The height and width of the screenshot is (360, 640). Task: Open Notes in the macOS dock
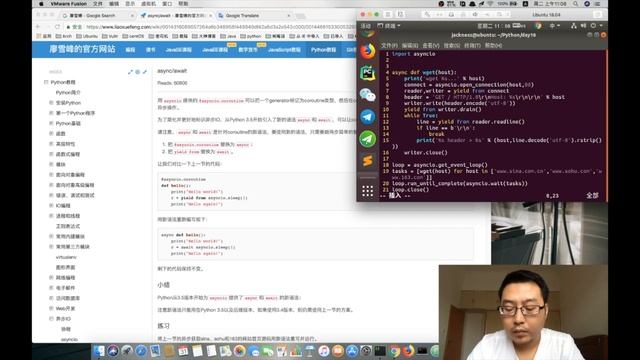click(x=198, y=351)
